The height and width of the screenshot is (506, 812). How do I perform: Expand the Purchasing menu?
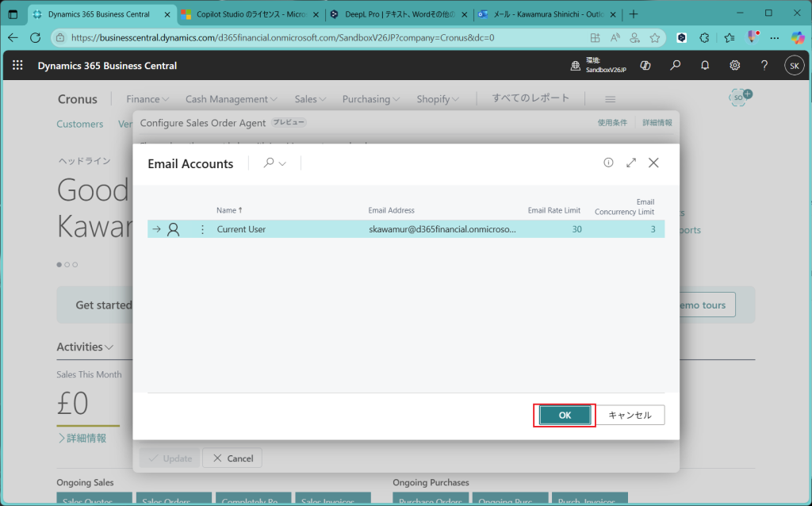click(x=371, y=99)
